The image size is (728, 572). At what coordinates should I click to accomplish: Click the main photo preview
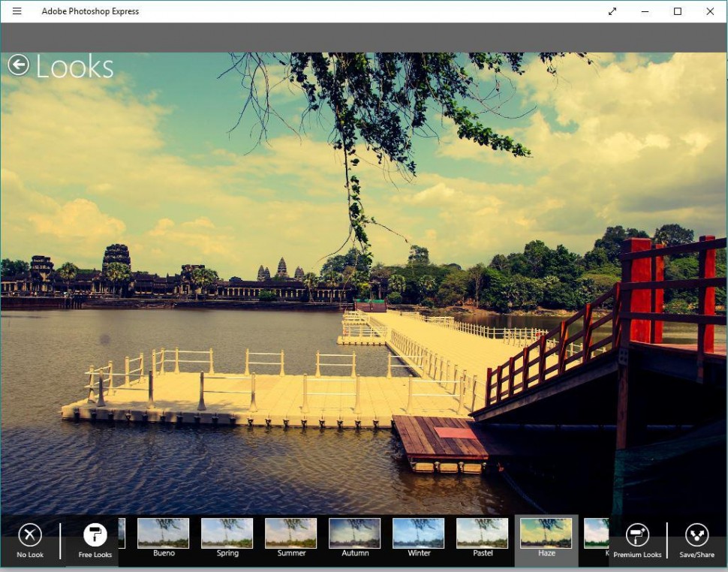coord(364,285)
